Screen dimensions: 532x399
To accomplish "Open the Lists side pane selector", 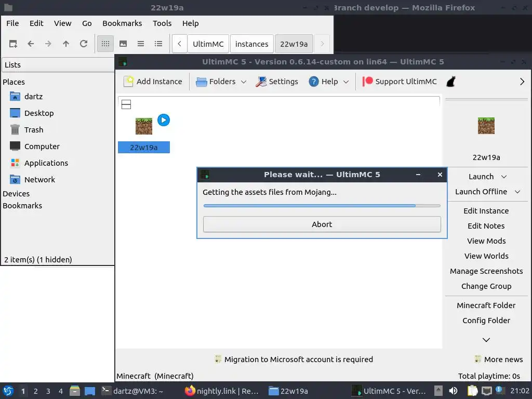I will pyautogui.click(x=58, y=65).
